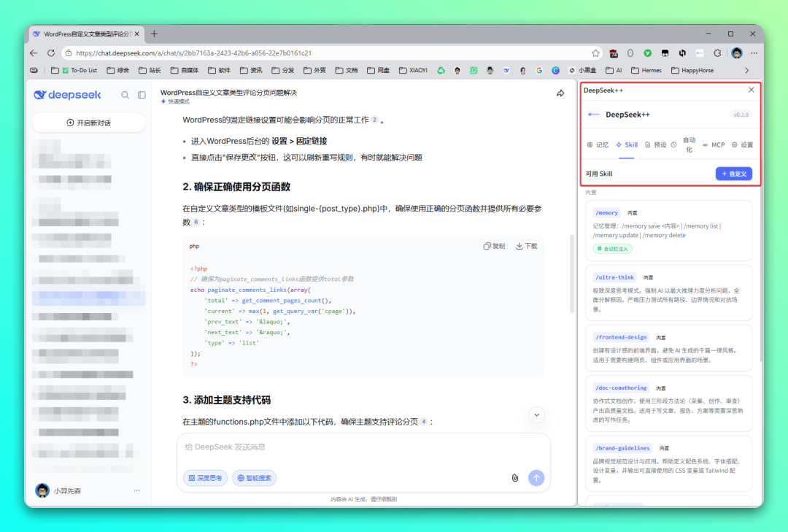Click citation number 2 after 正常工作
The image size is (788, 532).
[x=374, y=120]
